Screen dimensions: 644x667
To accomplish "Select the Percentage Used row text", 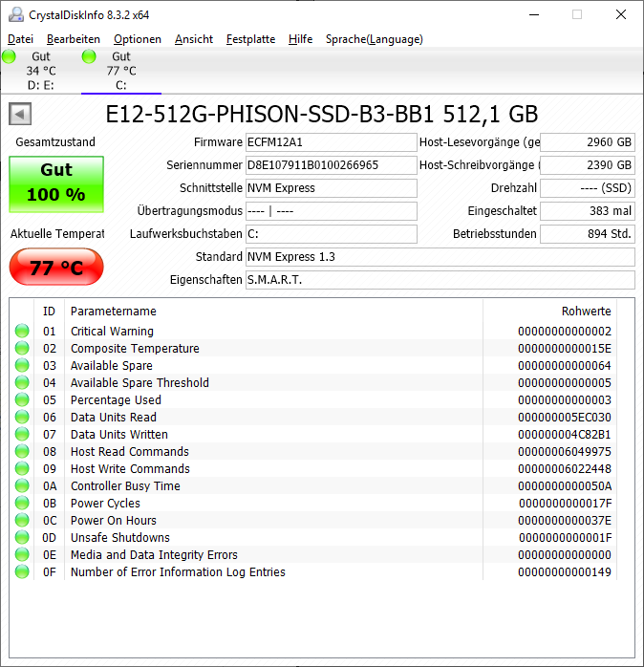I will (116, 399).
